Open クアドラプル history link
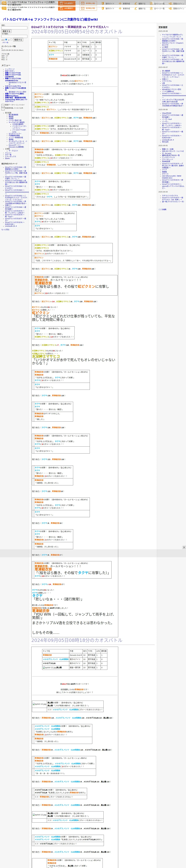This screenshot has height=868, width=186. [x=167, y=81]
